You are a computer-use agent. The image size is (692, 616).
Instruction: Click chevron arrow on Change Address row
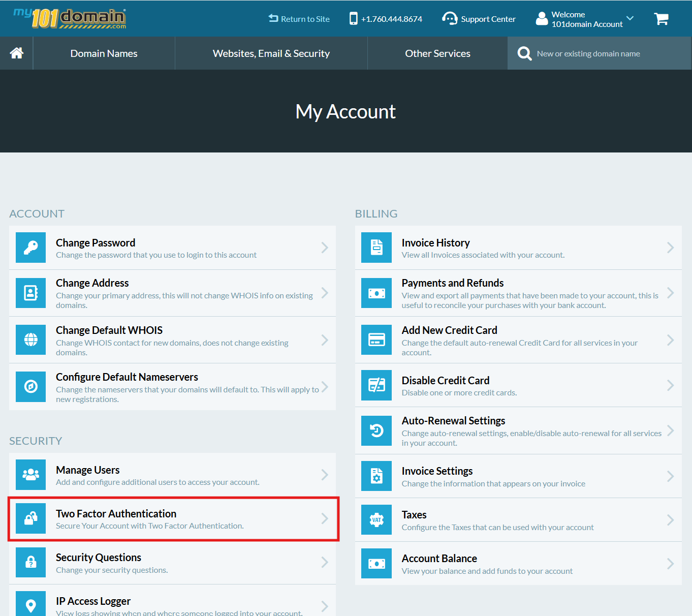325,293
